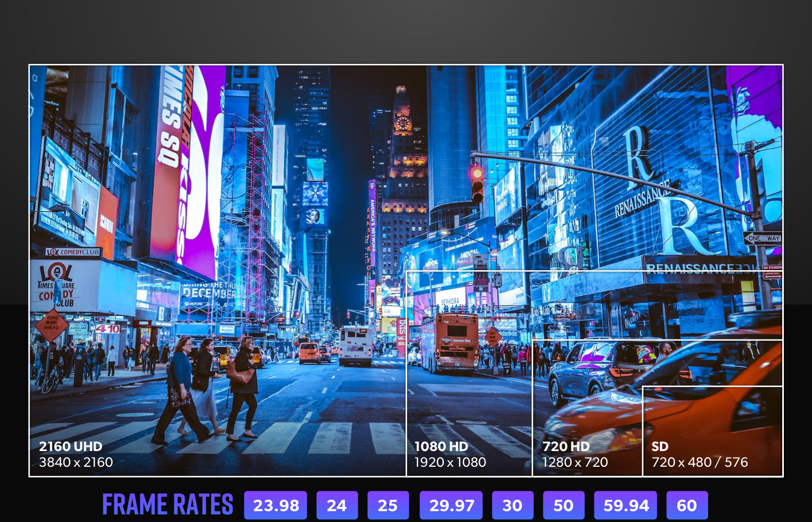Click the FRAME RATES heading text
The width and height of the screenshot is (812, 522).
(x=167, y=505)
